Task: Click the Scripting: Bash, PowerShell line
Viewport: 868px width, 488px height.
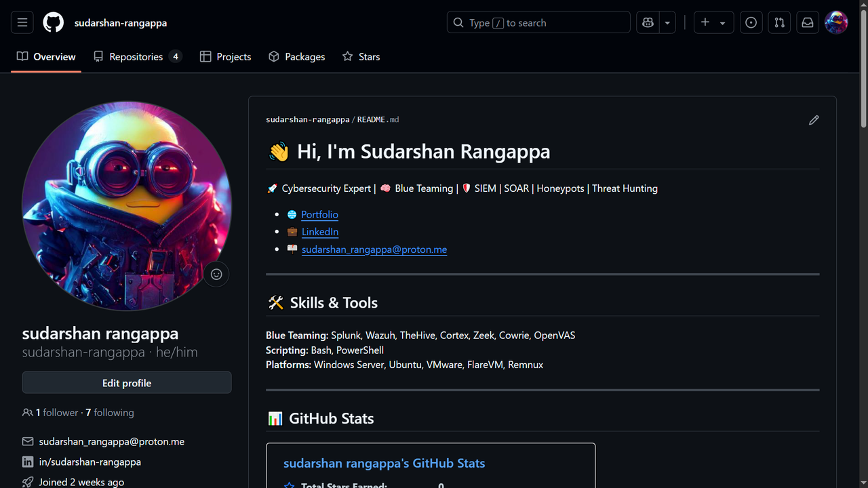Action: pyautogui.click(x=325, y=350)
